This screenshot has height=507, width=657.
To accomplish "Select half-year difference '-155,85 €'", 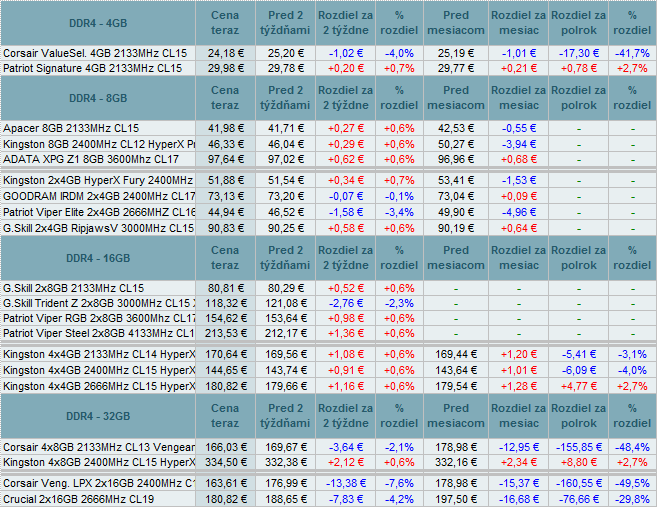I will [579, 447].
